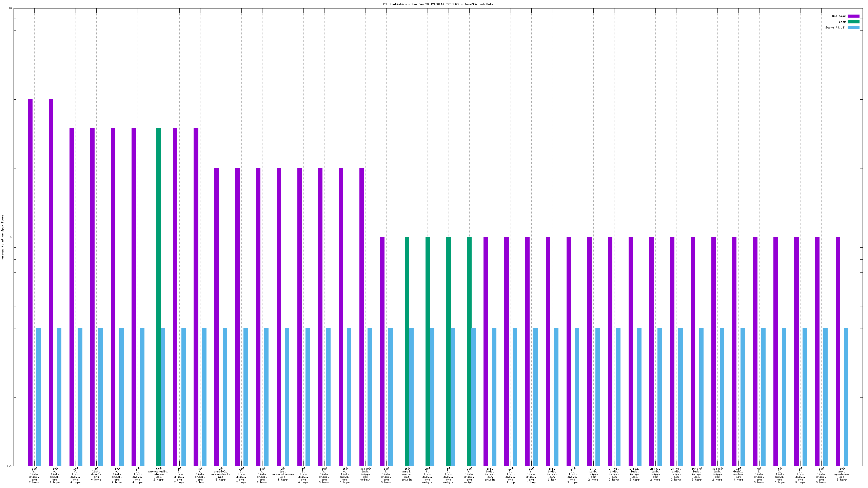Click the ips.backscatterer.org purple bar

click(x=279, y=317)
